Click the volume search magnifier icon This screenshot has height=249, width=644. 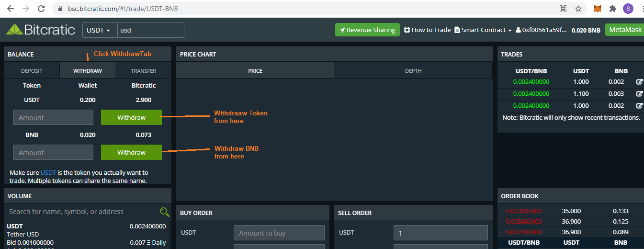pyautogui.click(x=164, y=212)
